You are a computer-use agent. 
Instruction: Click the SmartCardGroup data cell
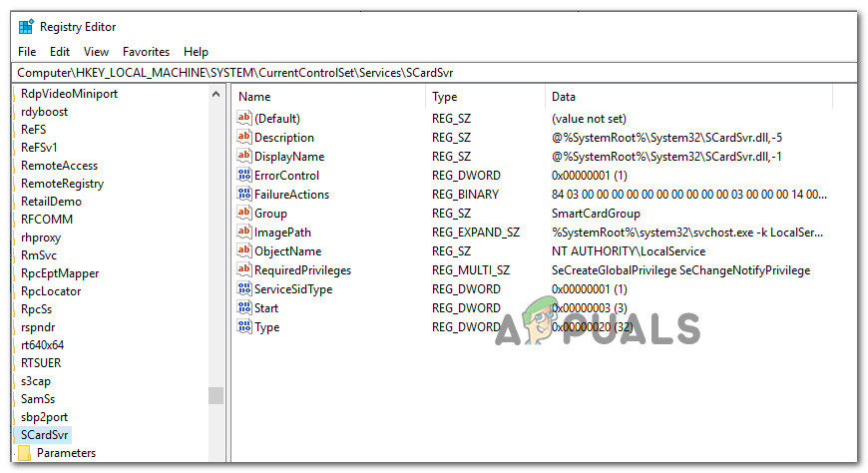(596, 214)
